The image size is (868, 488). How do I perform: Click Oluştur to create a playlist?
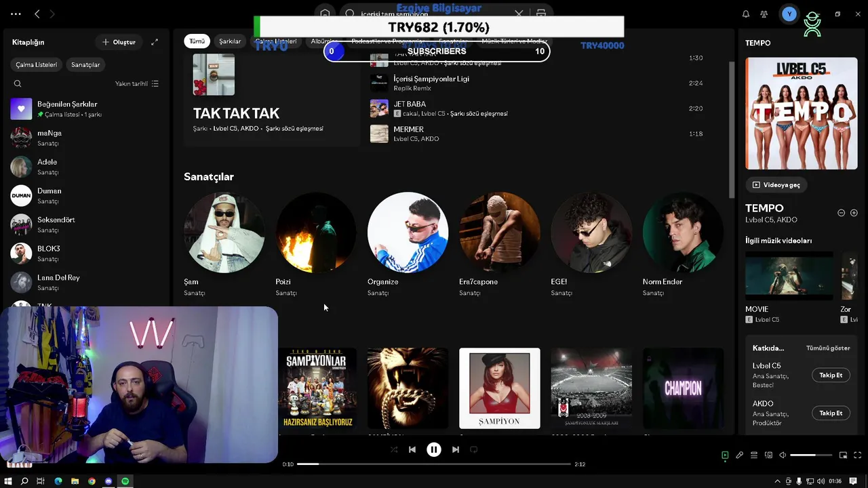tap(119, 42)
